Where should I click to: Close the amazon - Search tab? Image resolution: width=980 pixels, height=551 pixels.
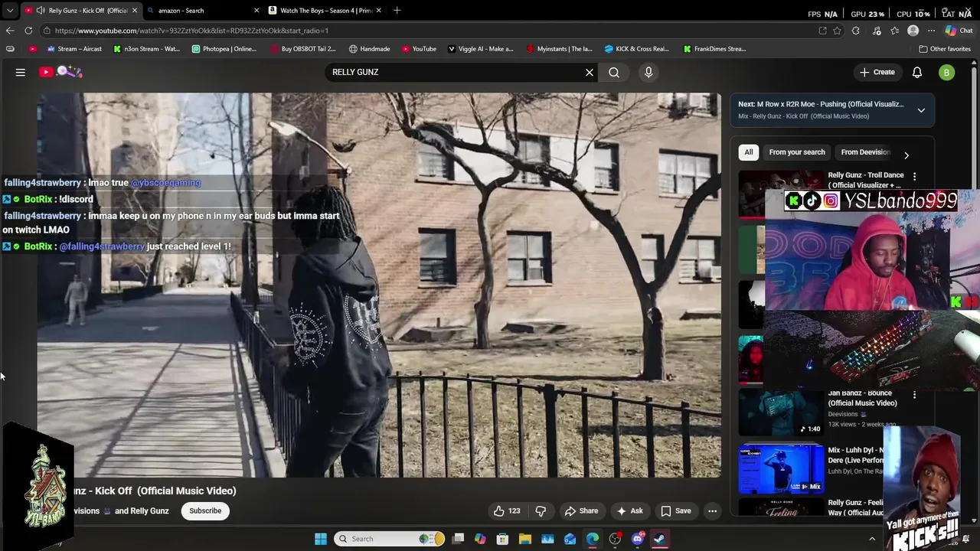pyautogui.click(x=256, y=11)
